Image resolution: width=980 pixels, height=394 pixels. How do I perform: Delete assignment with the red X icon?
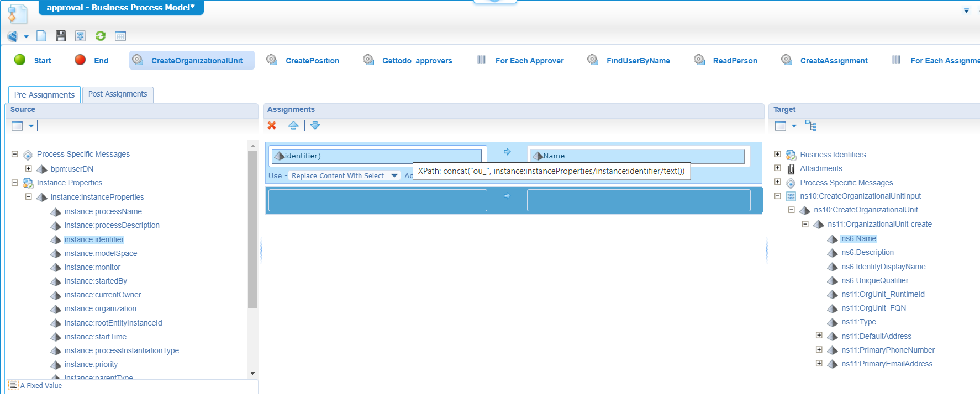pos(272,125)
